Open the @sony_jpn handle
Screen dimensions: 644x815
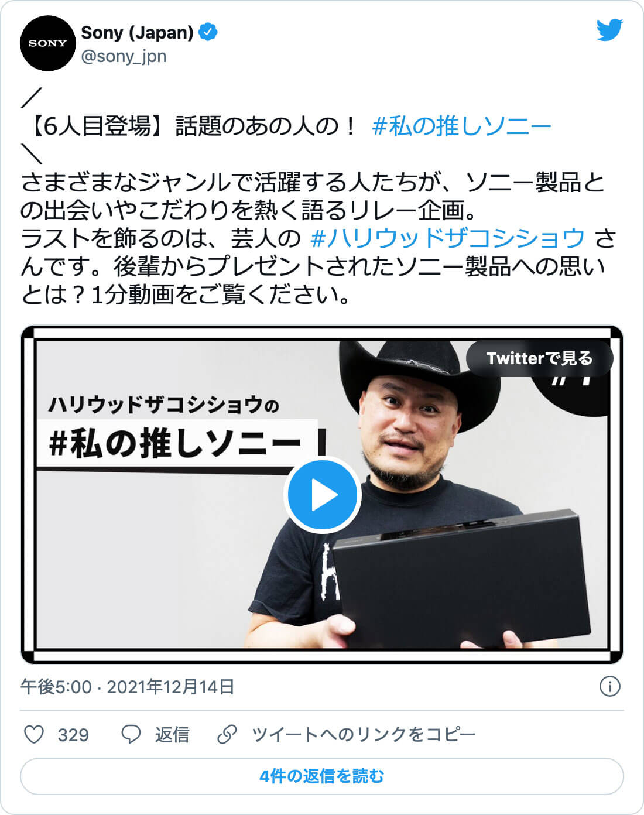point(124,57)
